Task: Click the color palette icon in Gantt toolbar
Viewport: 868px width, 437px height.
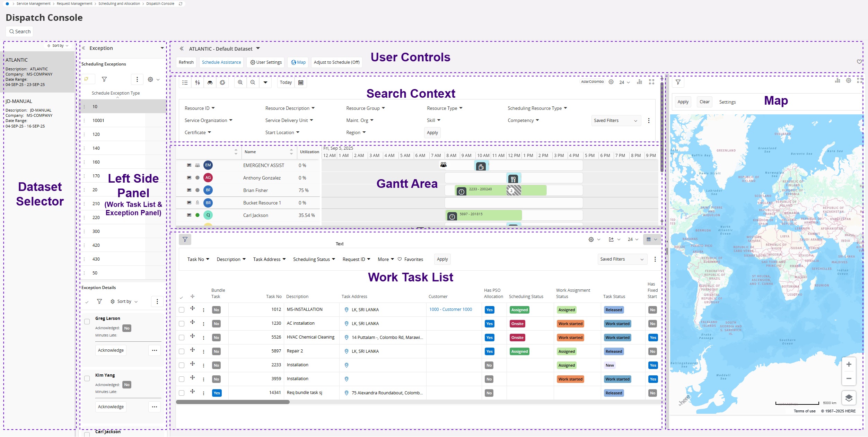Action: 222,82
